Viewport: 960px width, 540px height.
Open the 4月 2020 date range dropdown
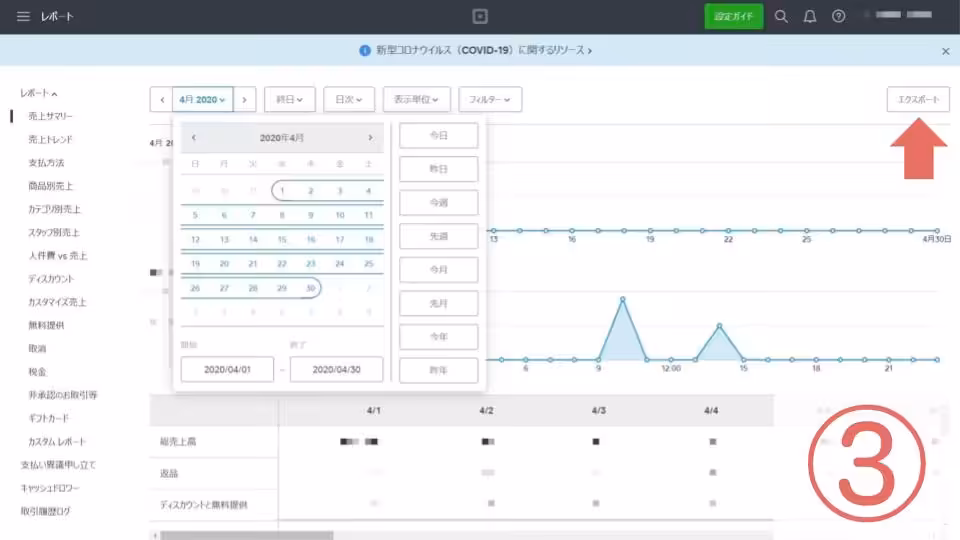203,99
